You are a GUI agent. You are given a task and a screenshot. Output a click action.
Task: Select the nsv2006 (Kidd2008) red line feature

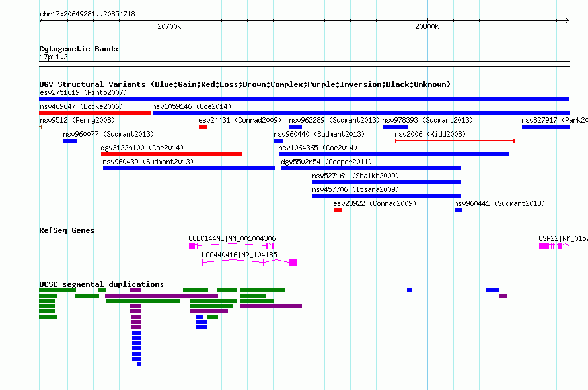[455, 141]
